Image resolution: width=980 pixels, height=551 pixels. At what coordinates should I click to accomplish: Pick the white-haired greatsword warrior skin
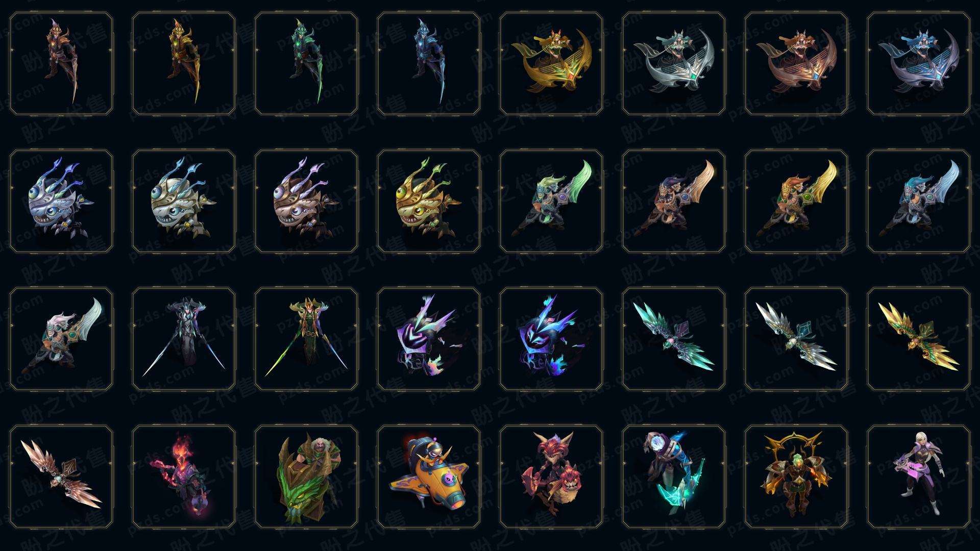(x=61, y=339)
